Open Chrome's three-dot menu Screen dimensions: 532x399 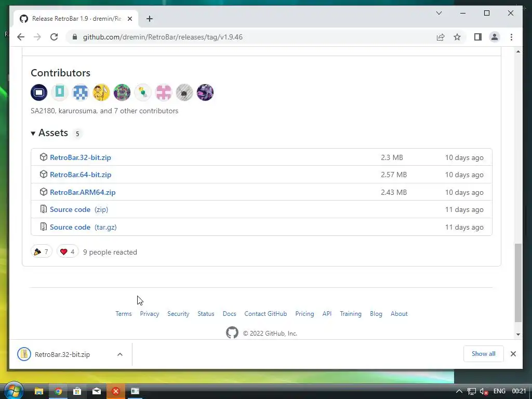(511, 37)
